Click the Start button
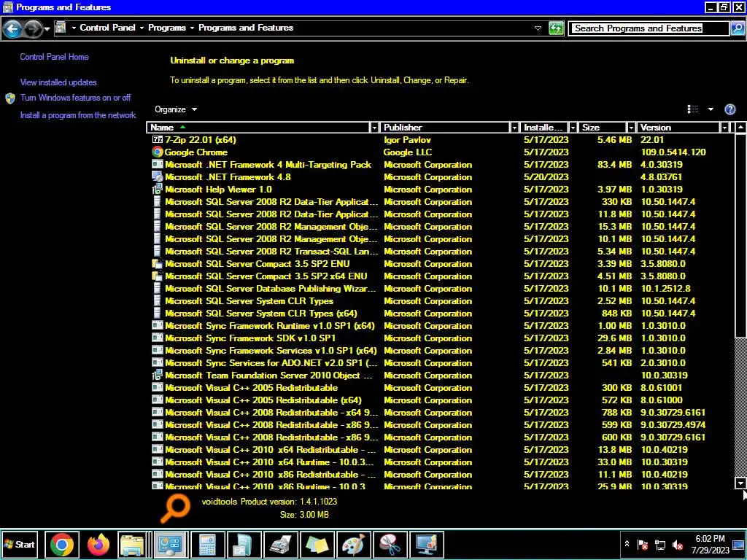 tap(20, 544)
